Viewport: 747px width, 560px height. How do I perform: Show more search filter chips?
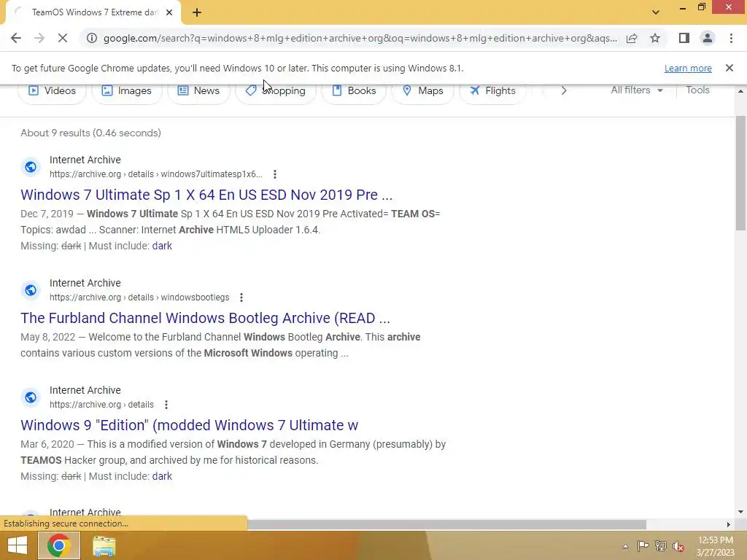[564, 90]
